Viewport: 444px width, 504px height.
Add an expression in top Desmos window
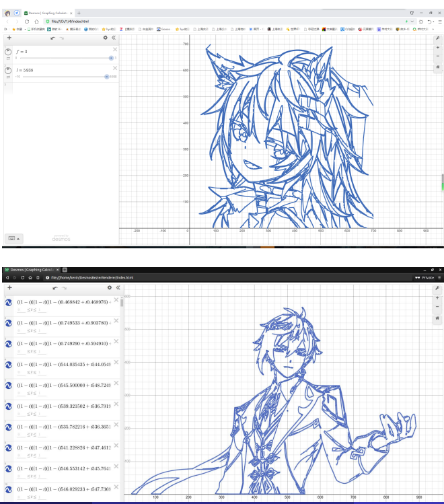click(9, 38)
